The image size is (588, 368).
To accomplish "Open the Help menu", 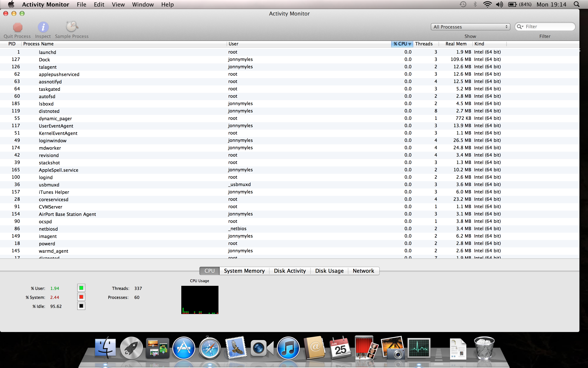I will click(x=167, y=4).
